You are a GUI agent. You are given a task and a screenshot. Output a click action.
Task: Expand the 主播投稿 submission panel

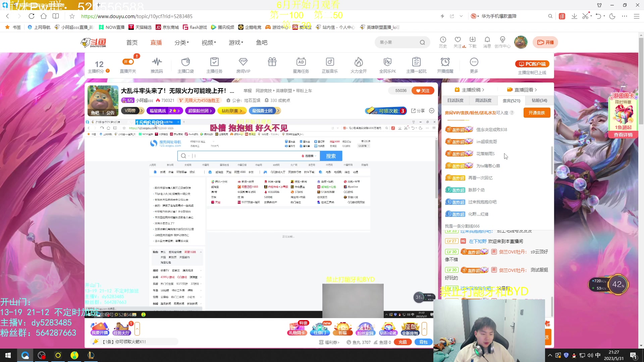tap(470, 89)
